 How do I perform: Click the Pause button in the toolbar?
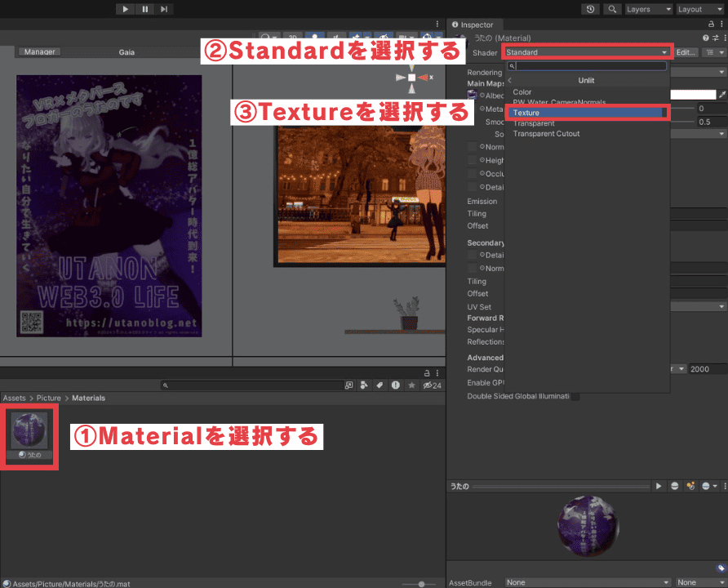click(x=144, y=9)
